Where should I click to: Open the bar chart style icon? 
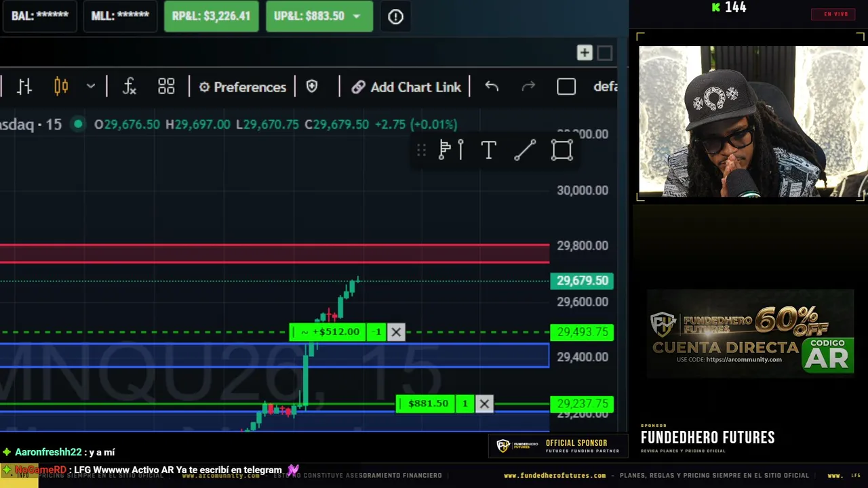(24, 87)
